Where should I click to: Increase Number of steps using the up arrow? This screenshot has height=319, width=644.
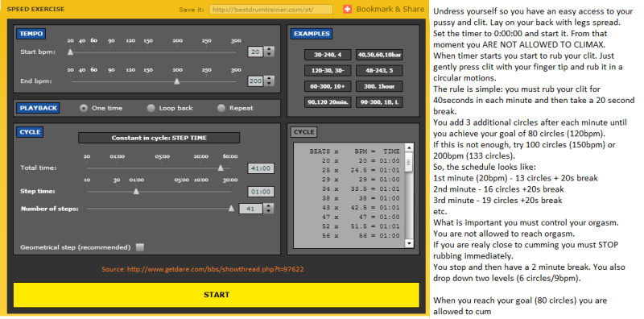[x=269, y=206]
